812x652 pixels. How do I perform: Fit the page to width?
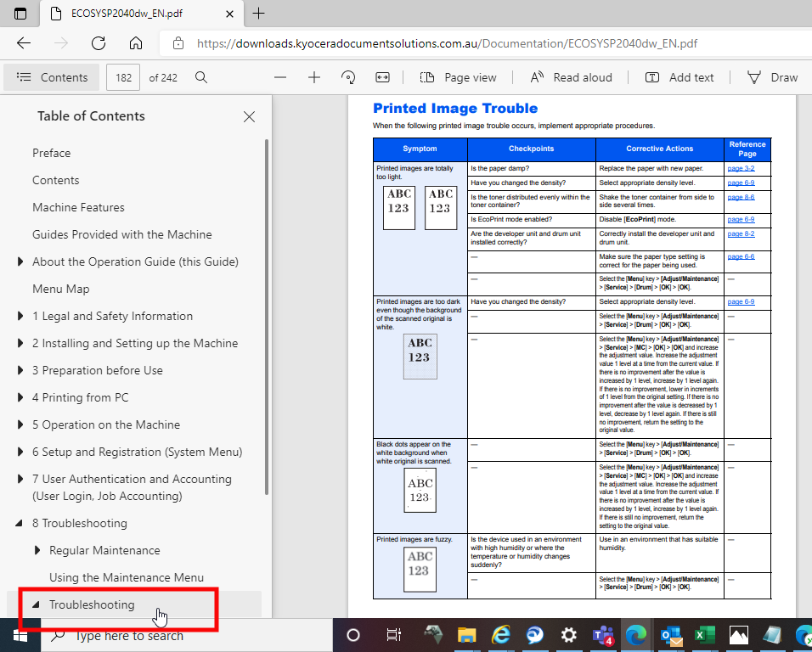382,77
